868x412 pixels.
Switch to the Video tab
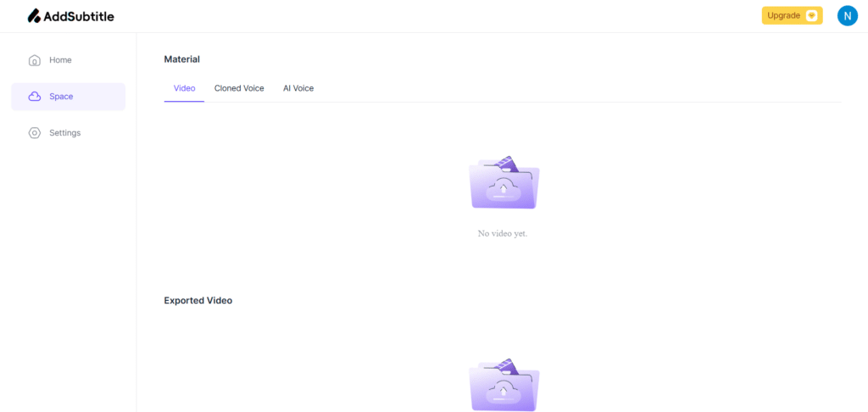point(184,88)
